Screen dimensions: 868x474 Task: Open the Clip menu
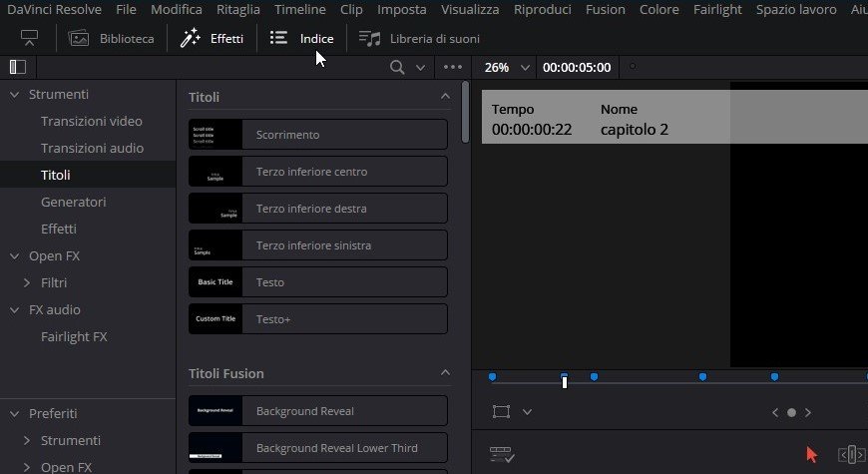coord(351,9)
